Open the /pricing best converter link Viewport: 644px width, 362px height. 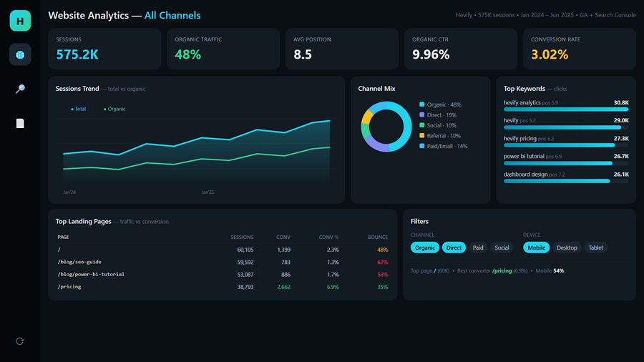(502, 271)
